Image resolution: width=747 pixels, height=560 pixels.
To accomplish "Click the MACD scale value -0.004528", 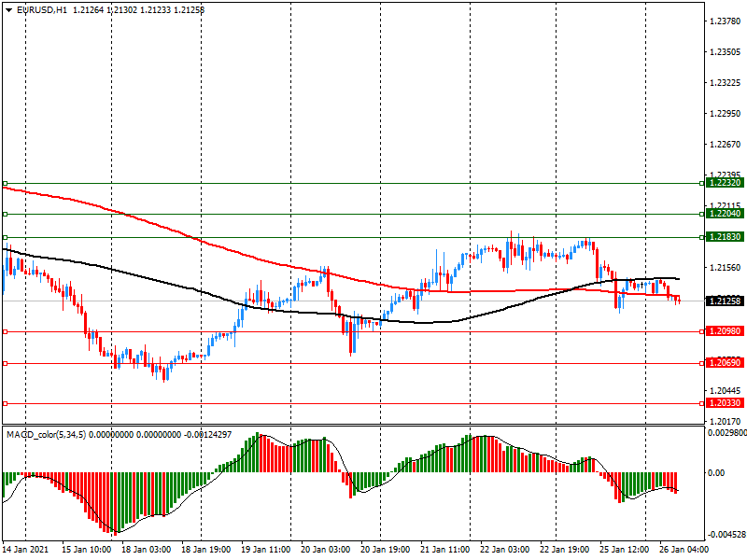I will click(727, 534).
